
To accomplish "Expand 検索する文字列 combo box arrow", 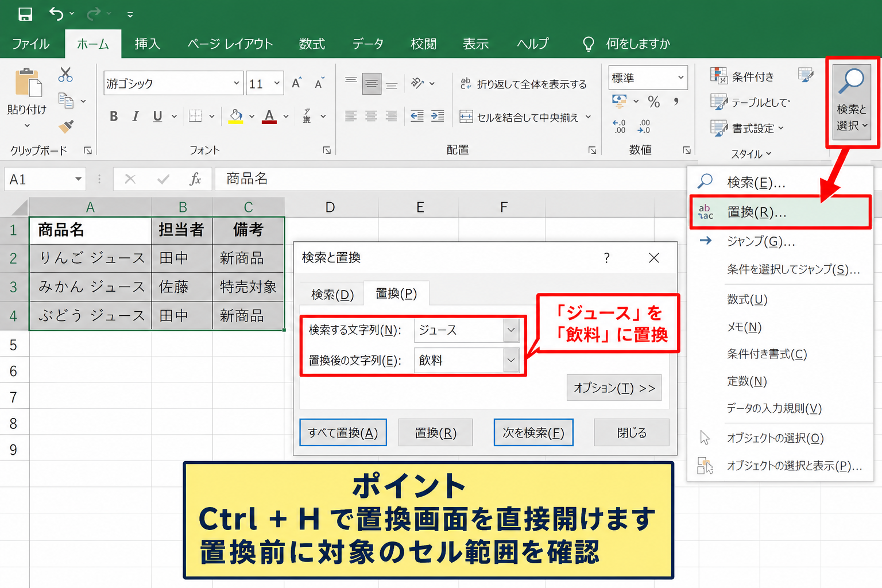I will point(510,330).
